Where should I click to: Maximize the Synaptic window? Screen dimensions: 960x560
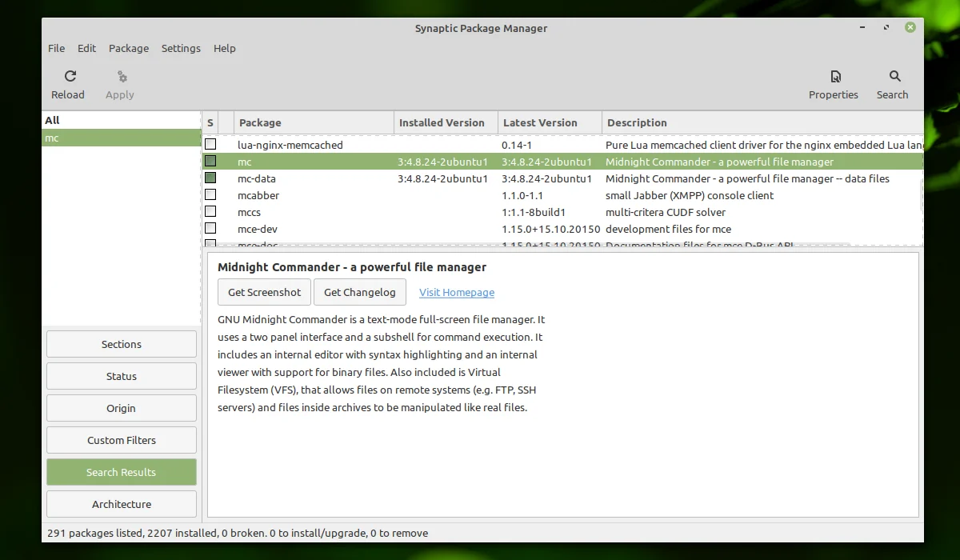tap(886, 27)
